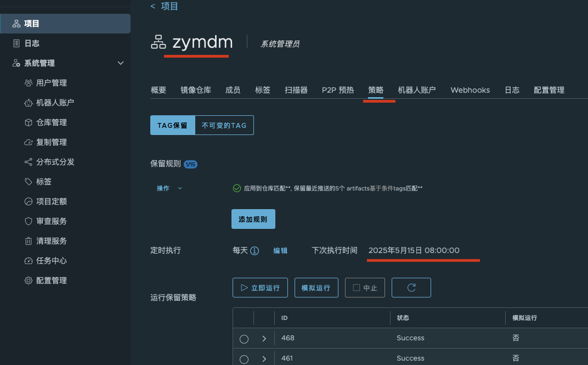
Task: Click the 复制管理 cloud icon
Action: point(29,142)
